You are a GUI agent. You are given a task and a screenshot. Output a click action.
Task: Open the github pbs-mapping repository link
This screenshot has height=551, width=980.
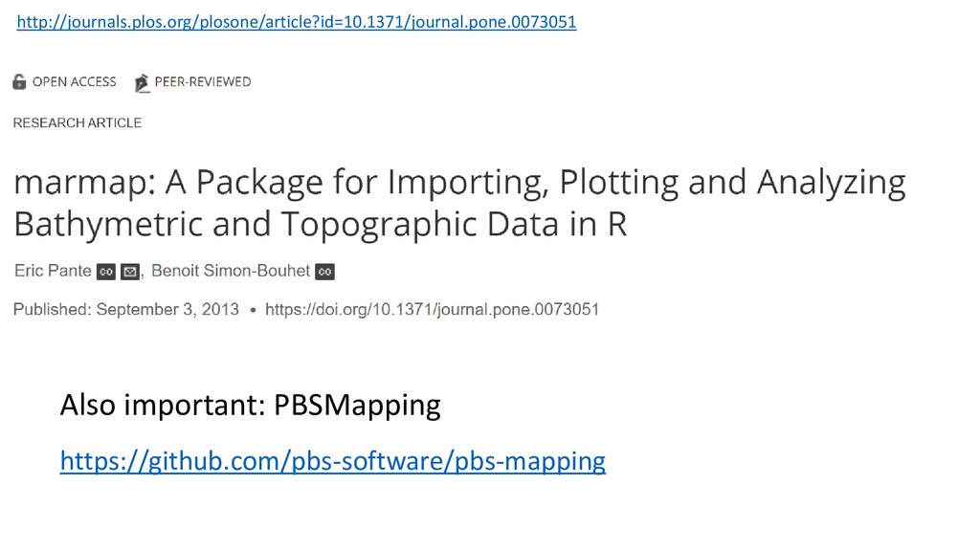pyautogui.click(x=332, y=461)
